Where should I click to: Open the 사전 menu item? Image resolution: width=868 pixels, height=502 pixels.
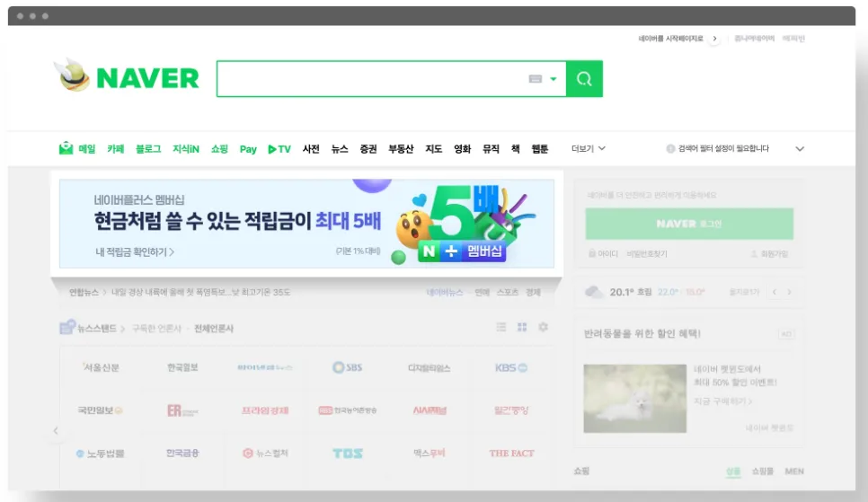pos(311,149)
